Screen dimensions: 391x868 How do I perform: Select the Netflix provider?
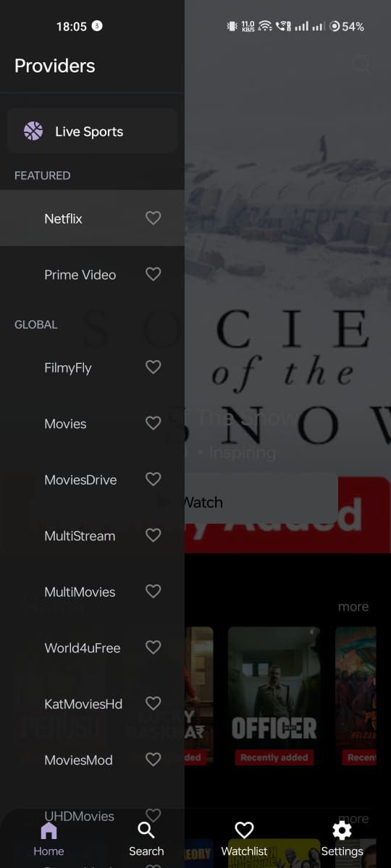[x=92, y=218]
